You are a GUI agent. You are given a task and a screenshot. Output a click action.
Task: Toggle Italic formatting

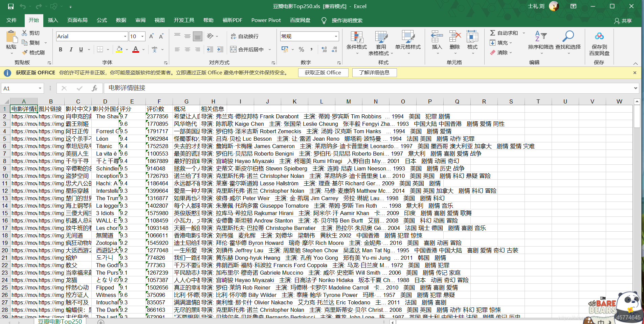tap(71, 49)
